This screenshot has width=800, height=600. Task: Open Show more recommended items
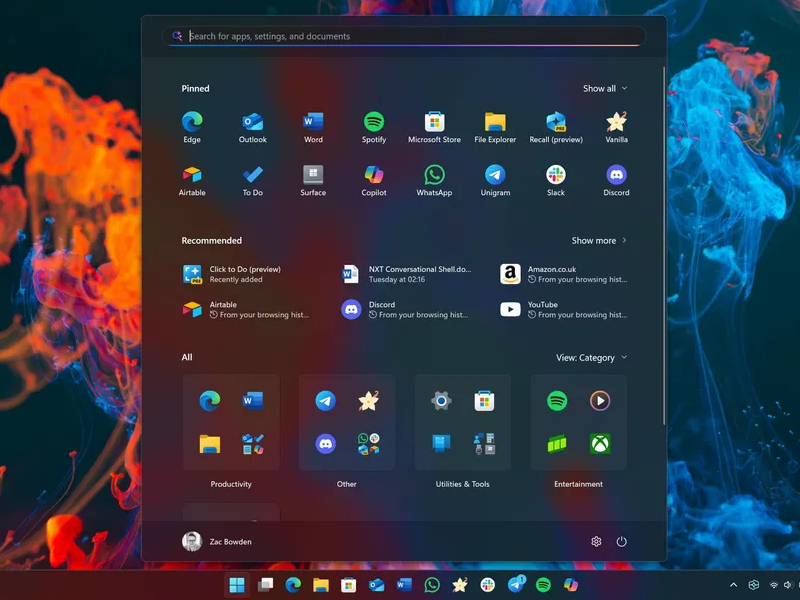coord(599,240)
